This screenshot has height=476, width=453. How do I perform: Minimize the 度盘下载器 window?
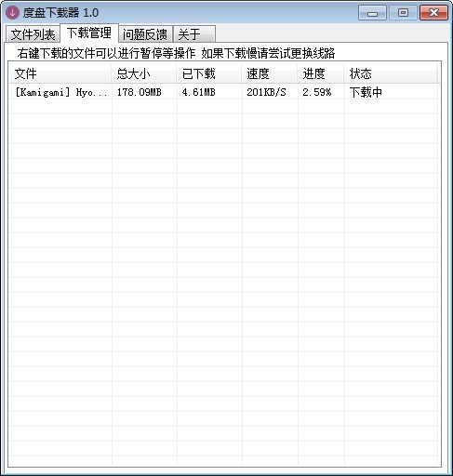tap(372, 13)
